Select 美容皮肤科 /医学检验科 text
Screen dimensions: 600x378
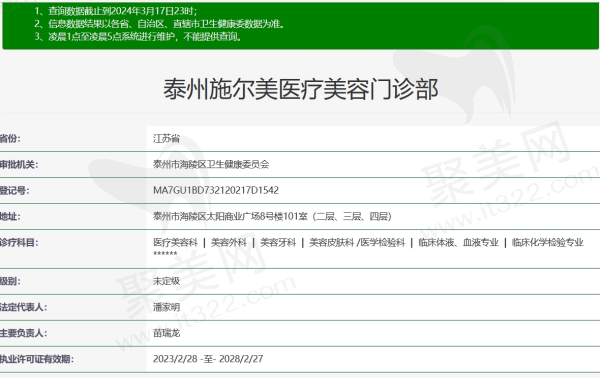[357, 243]
